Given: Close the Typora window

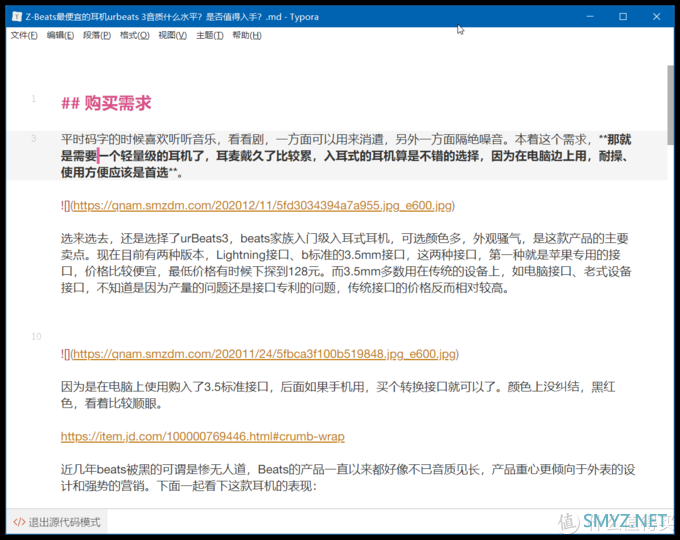Looking at the screenshot, I should pyautogui.click(x=656, y=16).
